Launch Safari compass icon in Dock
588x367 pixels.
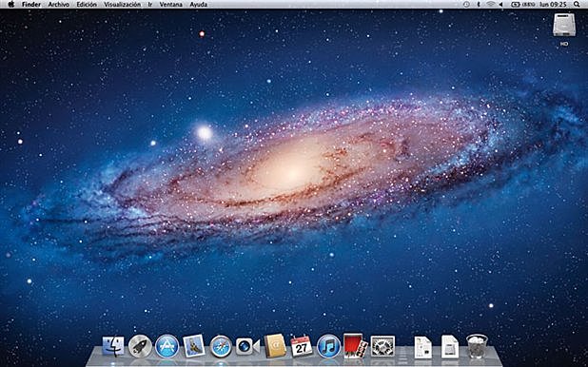click(x=221, y=346)
